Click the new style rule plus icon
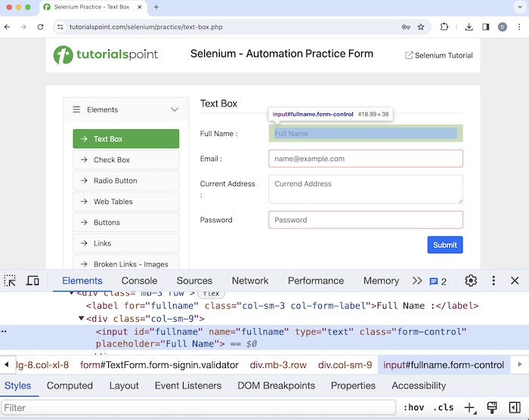 469,408
